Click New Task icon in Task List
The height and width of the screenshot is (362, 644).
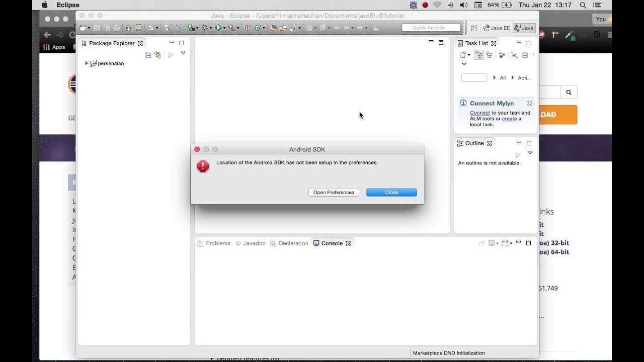click(x=463, y=55)
